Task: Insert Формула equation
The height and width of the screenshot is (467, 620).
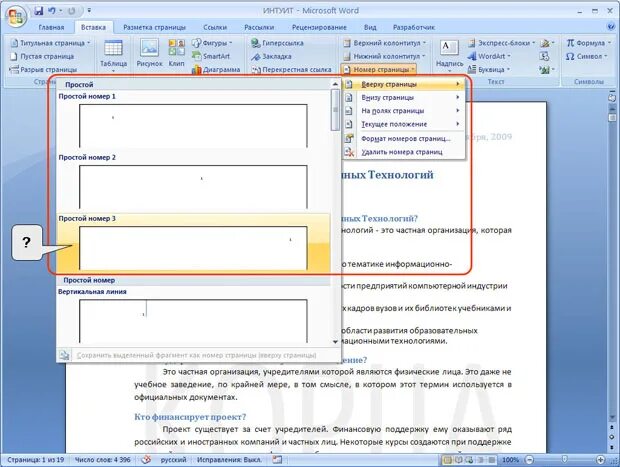Action: 588,43
